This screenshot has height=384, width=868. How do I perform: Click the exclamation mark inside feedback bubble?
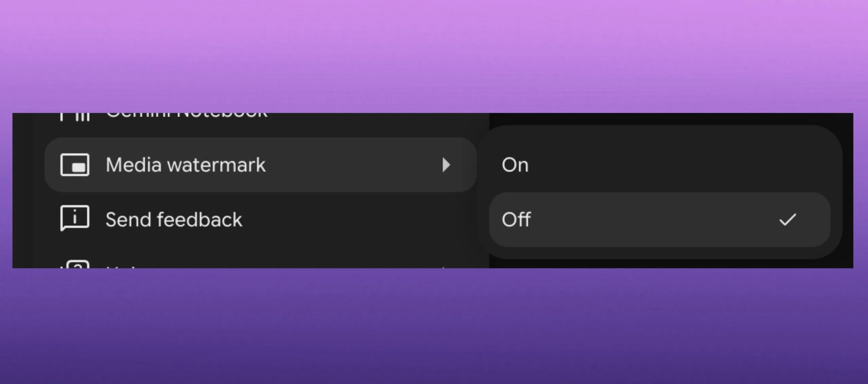75,217
